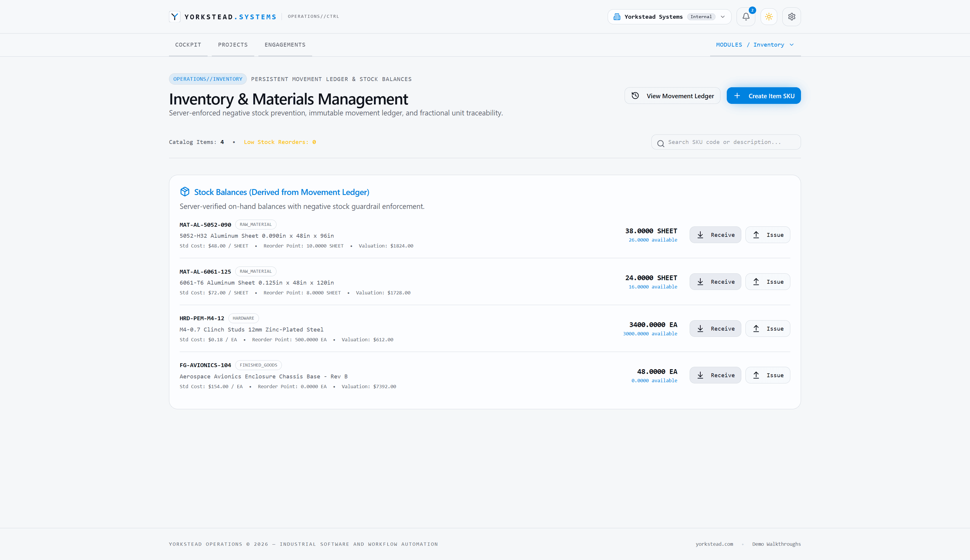This screenshot has width=970, height=560.
Task: Click Low Stock Reorders: 0 indicator
Action: [280, 142]
